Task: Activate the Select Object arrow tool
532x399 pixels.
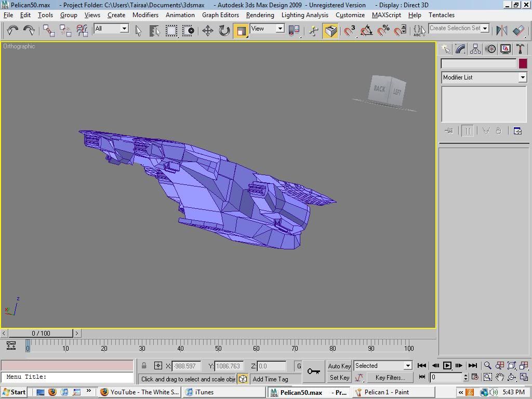Action: pyautogui.click(x=138, y=31)
